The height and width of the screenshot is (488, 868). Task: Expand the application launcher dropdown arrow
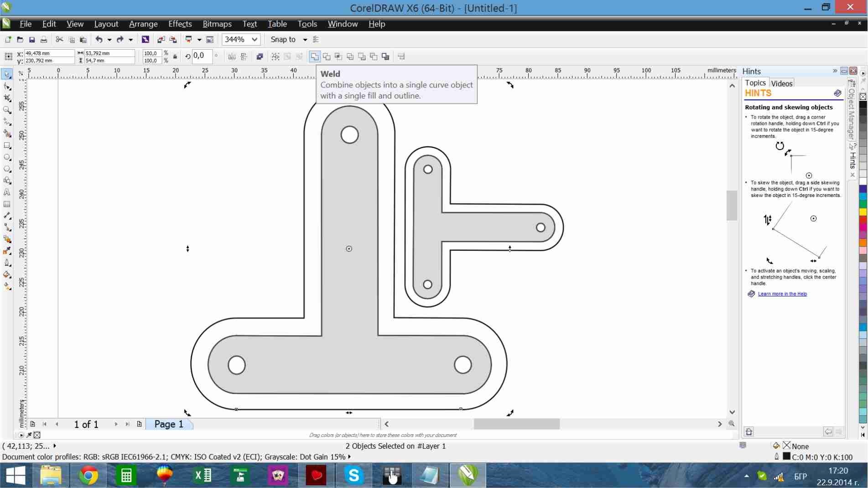199,40
